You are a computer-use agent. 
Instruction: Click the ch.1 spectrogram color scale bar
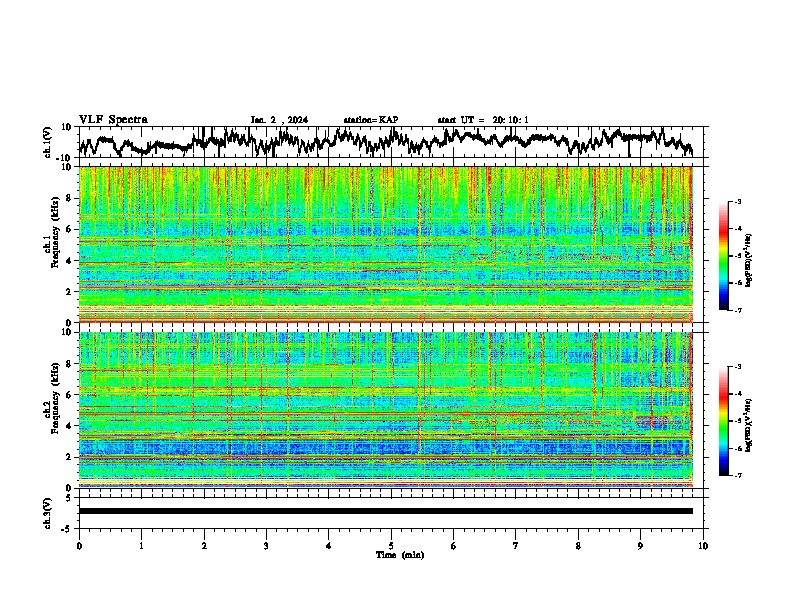724,256
